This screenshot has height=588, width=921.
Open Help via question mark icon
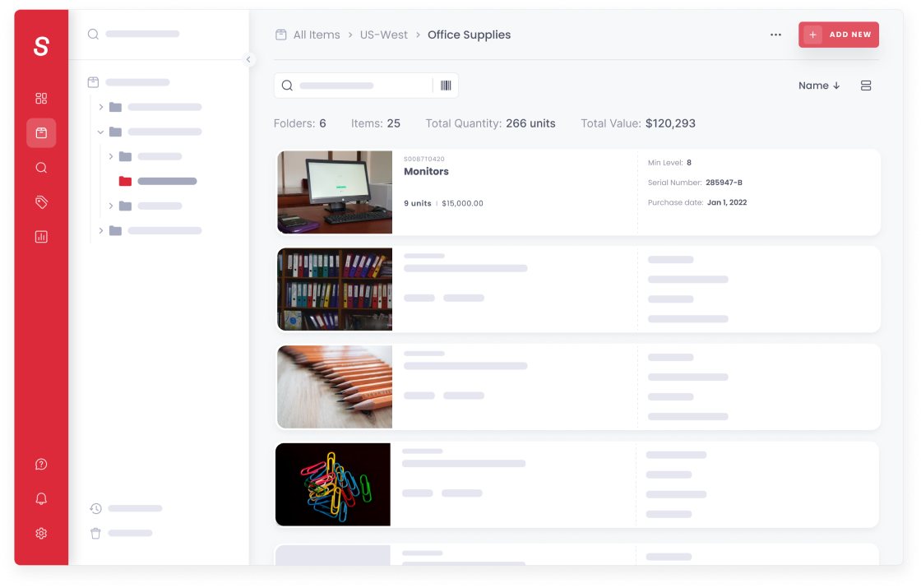pyautogui.click(x=41, y=464)
